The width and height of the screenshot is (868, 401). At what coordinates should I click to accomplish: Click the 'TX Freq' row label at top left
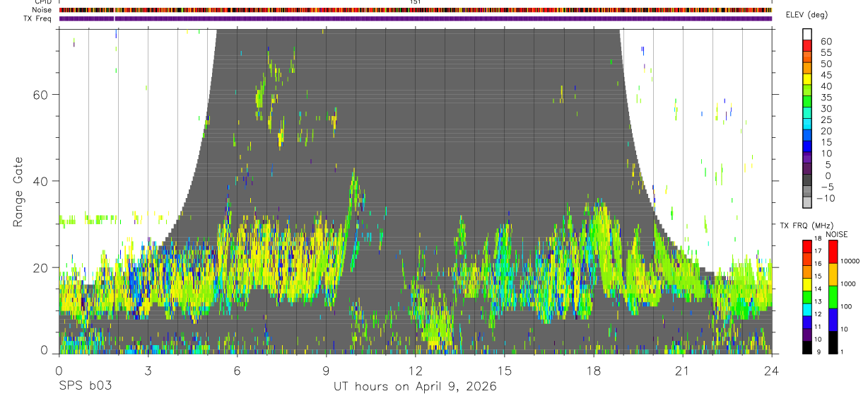(38, 18)
